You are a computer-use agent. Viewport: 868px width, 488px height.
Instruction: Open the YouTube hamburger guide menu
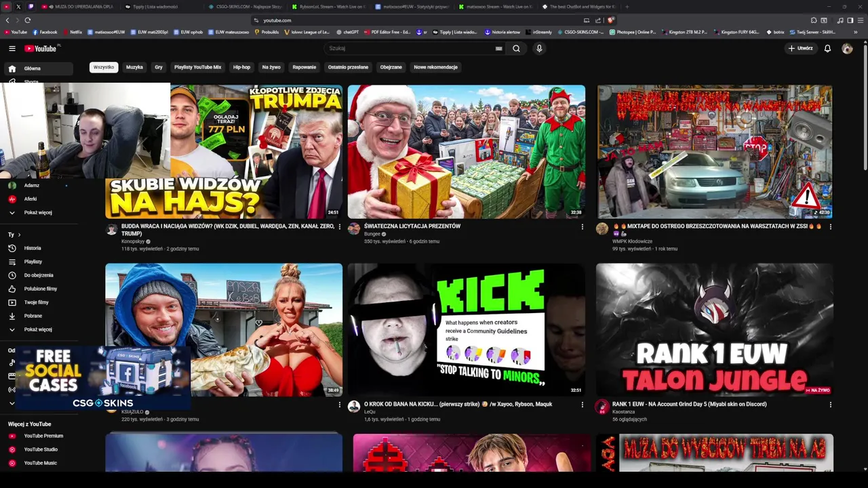pos(12,49)
